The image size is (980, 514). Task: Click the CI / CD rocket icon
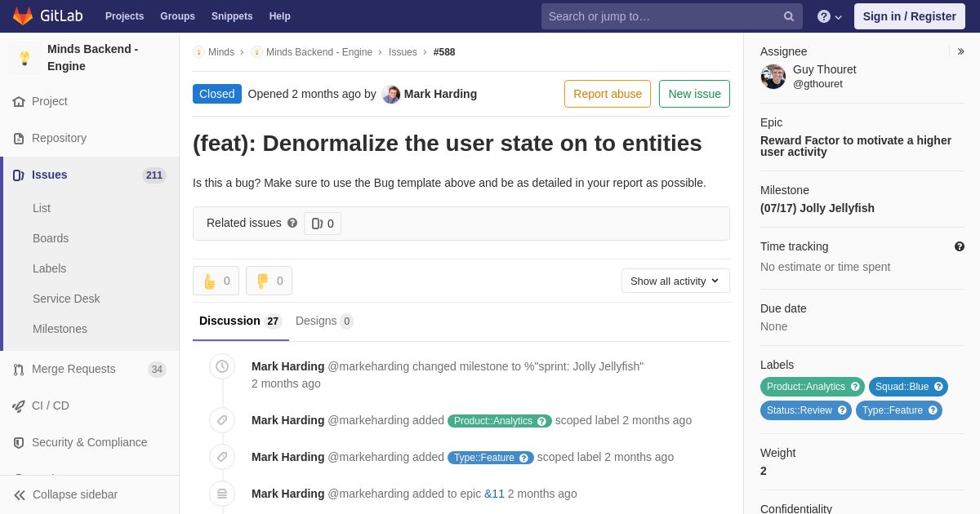[19, 405]
